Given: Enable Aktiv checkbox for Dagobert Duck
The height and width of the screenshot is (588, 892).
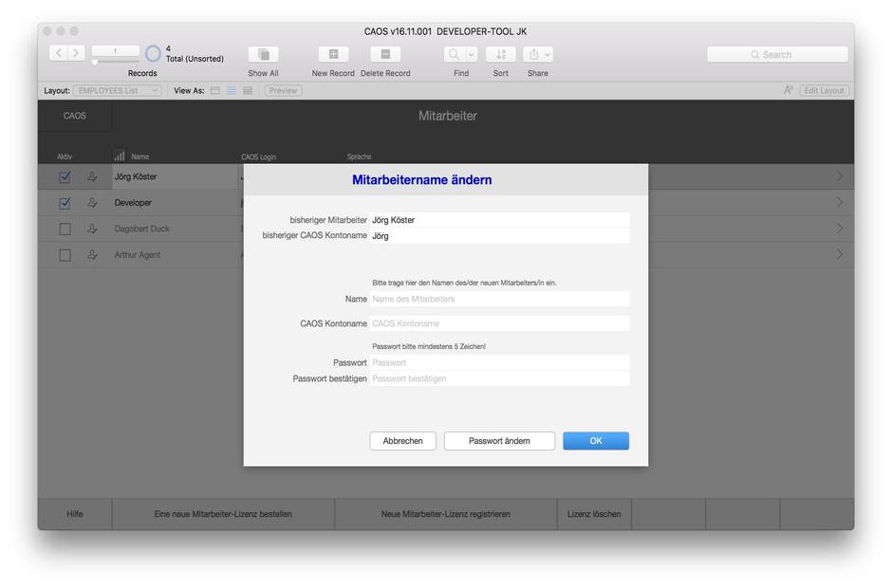Looking at the screenshot, I should coord(65,229).
